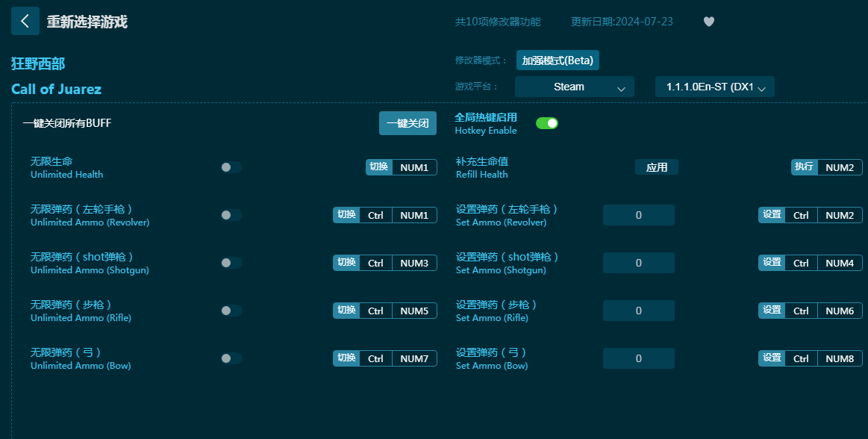Click the 一键关闭所有BUFF label
The image size is (868, 439).
67,123
